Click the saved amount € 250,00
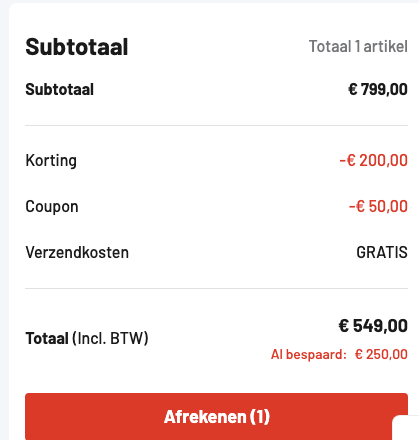The width and height of the screenshot is (419, 440). point(381,354)
